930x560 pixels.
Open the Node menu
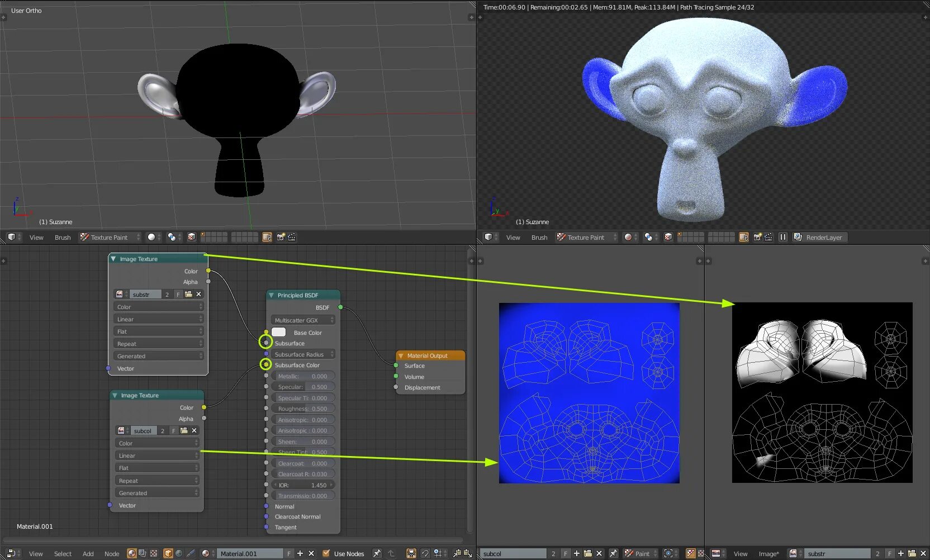(112, 554)
